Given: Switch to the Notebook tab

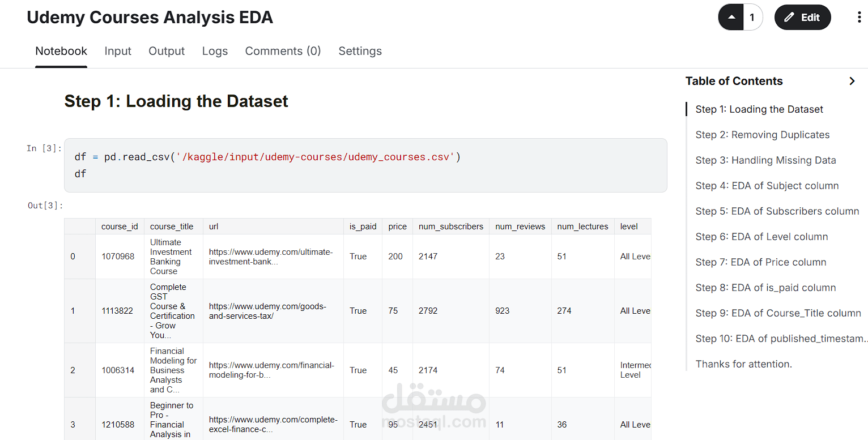Looking at the screenshot, I should click(61, 51).
